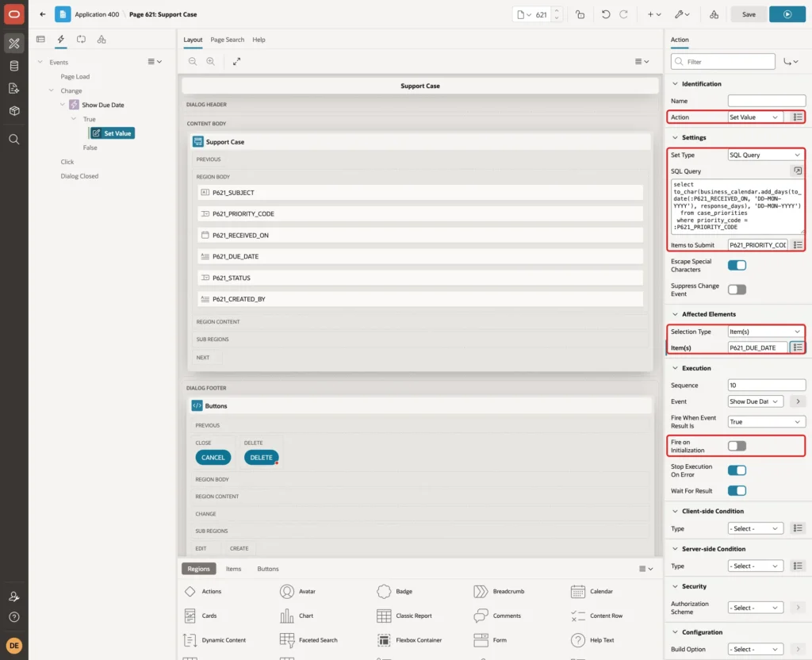This screenshot has height=660, width=812.
Task: Enable Fire on Initialization switch
Action: pyautogui.click(x=737, y=446)
